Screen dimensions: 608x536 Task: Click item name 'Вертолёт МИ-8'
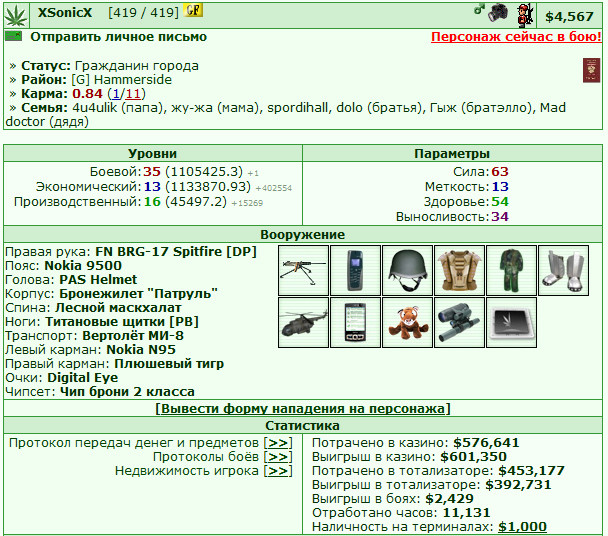tap(133, 335)
